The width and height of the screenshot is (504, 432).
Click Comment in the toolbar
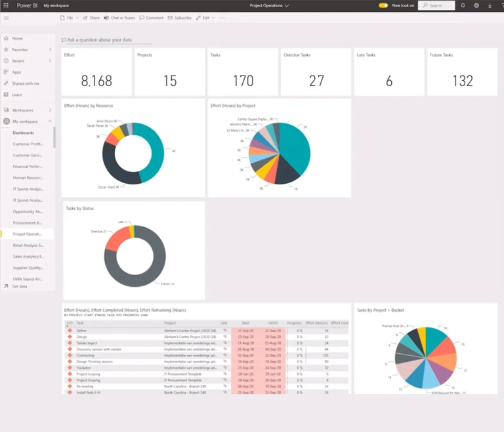pyautogui.click(x=152, y=18)
